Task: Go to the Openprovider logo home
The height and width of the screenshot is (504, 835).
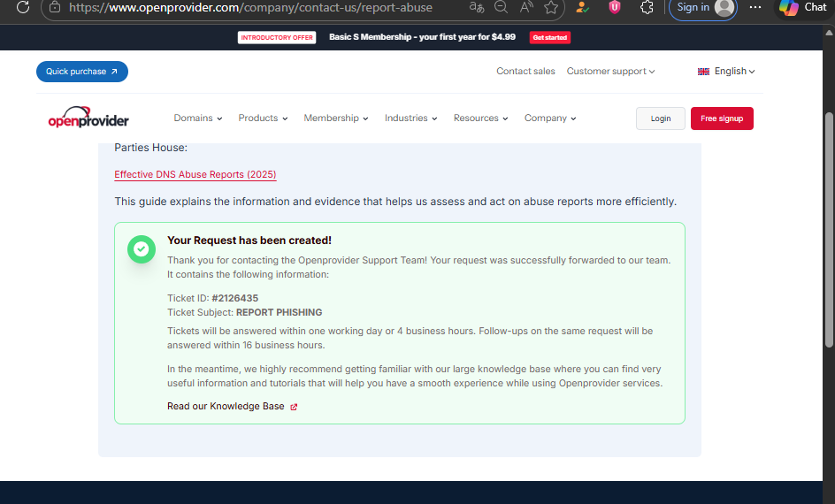Action: pos(88,118)
